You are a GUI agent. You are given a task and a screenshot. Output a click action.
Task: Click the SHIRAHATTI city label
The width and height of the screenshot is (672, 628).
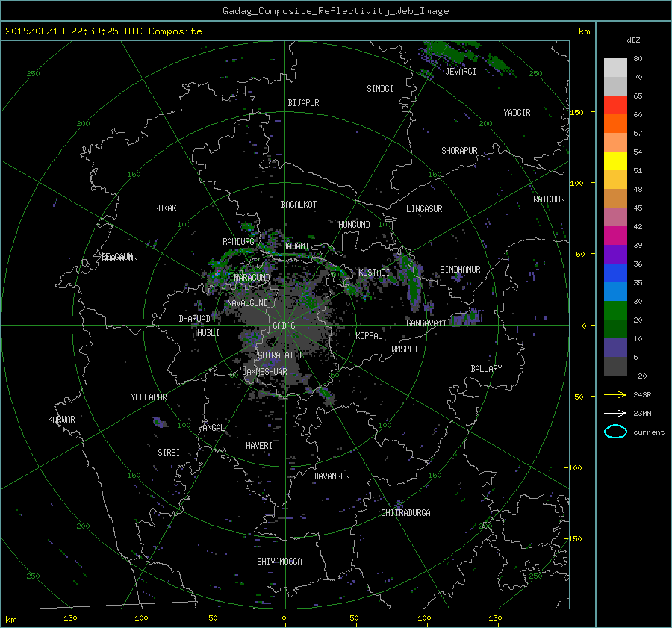[280, 355]
